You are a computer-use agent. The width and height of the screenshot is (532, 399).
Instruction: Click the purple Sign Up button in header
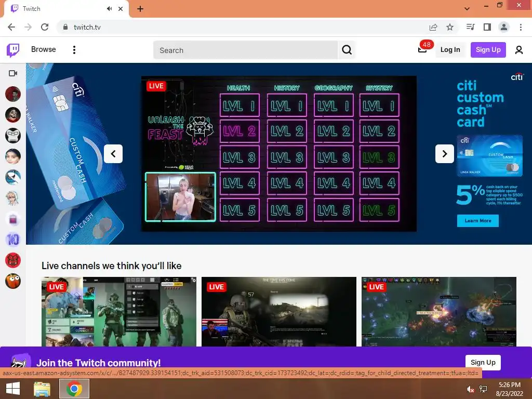tap(488, 50)
